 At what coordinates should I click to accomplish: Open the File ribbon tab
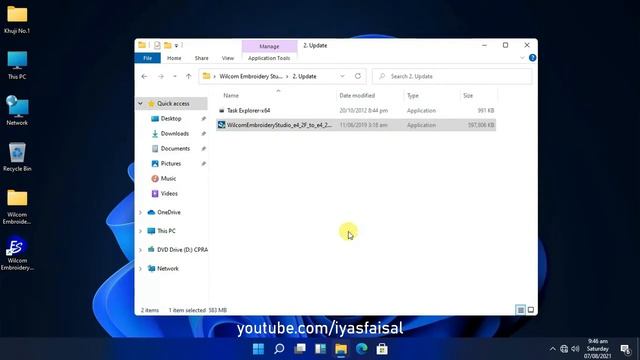[x=147, y=58]
